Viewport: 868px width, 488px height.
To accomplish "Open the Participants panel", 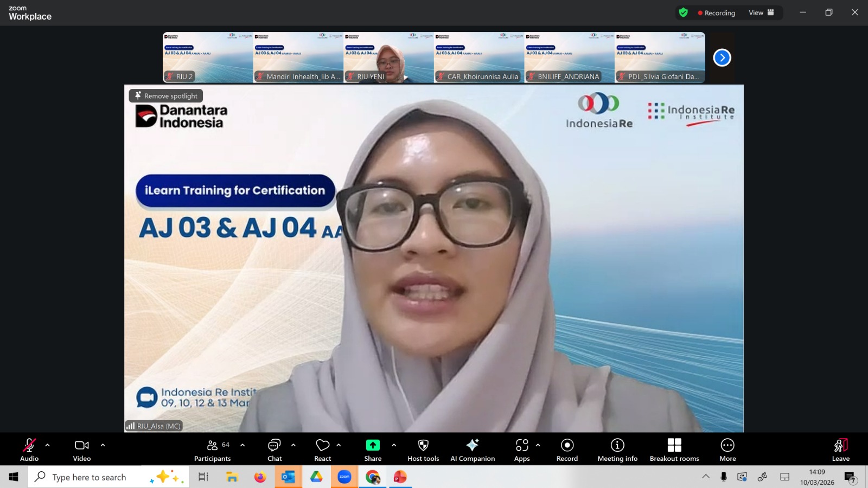I will tap(212, 450).
